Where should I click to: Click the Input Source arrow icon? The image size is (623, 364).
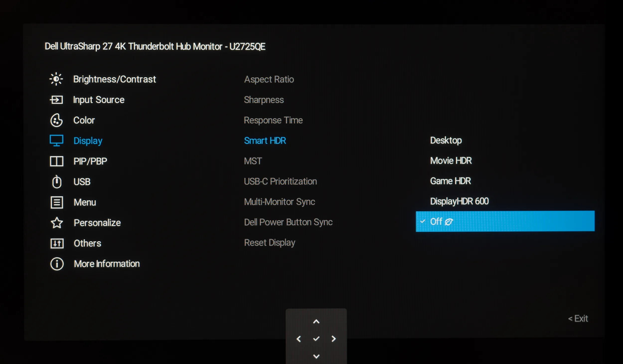pyautogui.click(x=56, y=100)
